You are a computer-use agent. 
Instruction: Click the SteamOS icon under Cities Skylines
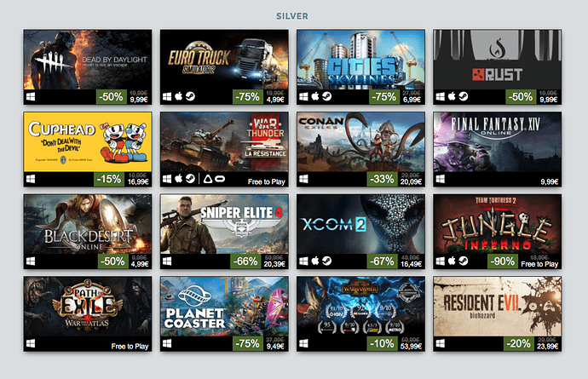point(326,97)
